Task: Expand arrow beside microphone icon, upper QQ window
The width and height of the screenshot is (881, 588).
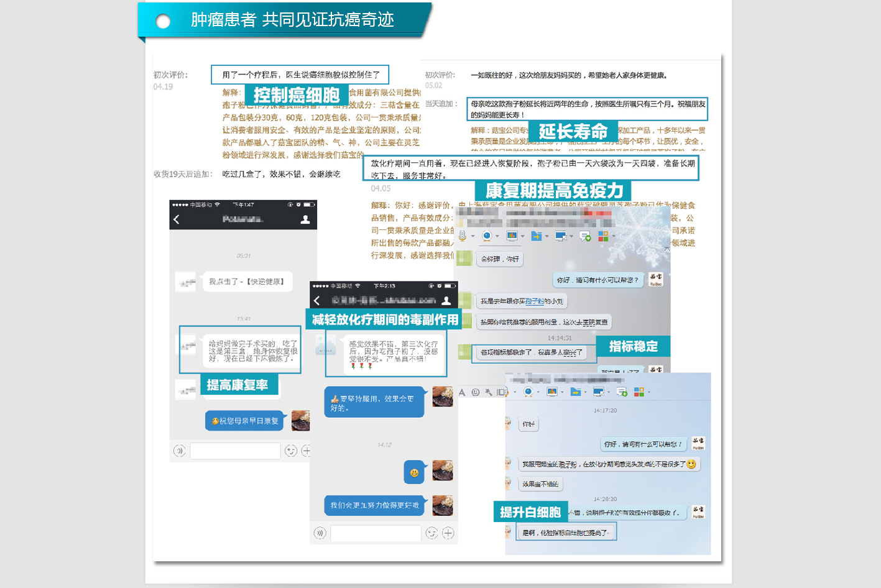Action: point(473,236)
